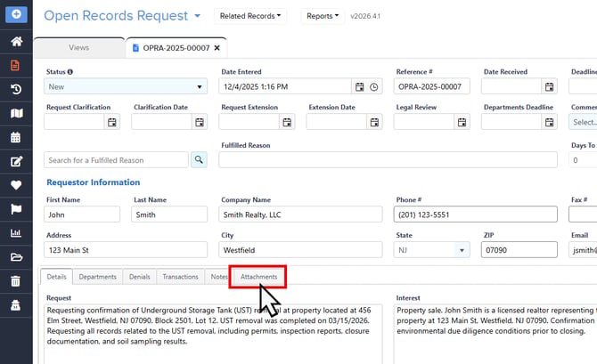597x364 pixels.
Task: Open calendar picker for Date Entered
Action: tap(359, 86)
